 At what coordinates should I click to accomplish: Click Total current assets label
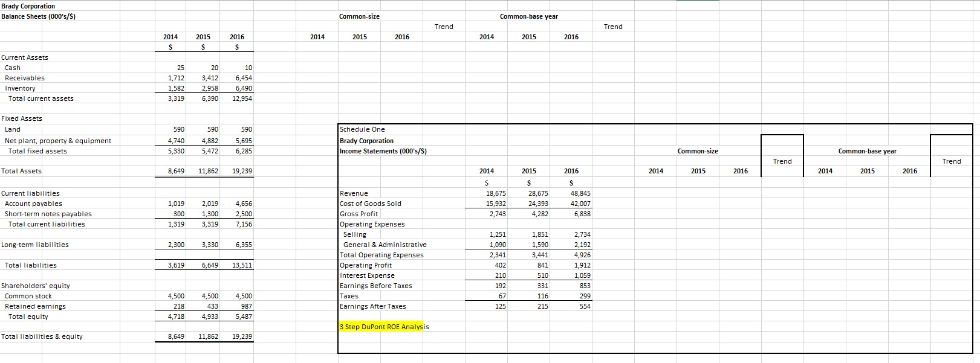click(41, 98)
